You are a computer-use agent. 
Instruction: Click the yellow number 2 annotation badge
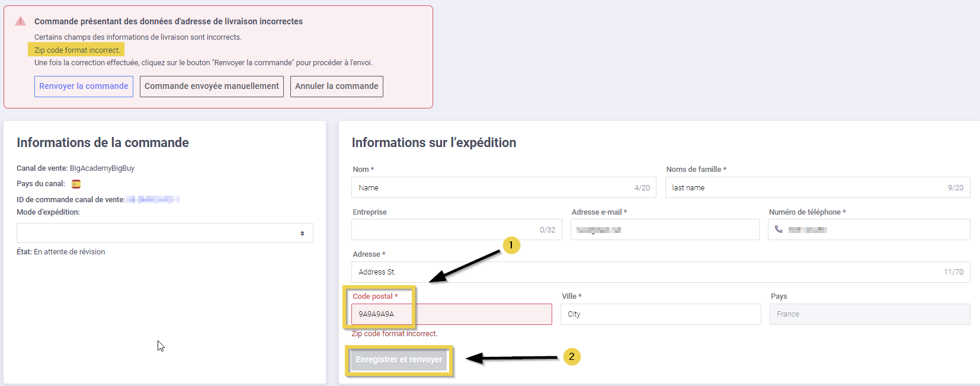pos(571,356)
